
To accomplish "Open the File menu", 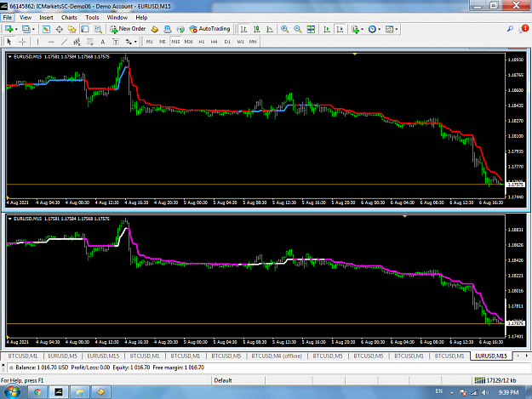I will click(x=8, y=18).
